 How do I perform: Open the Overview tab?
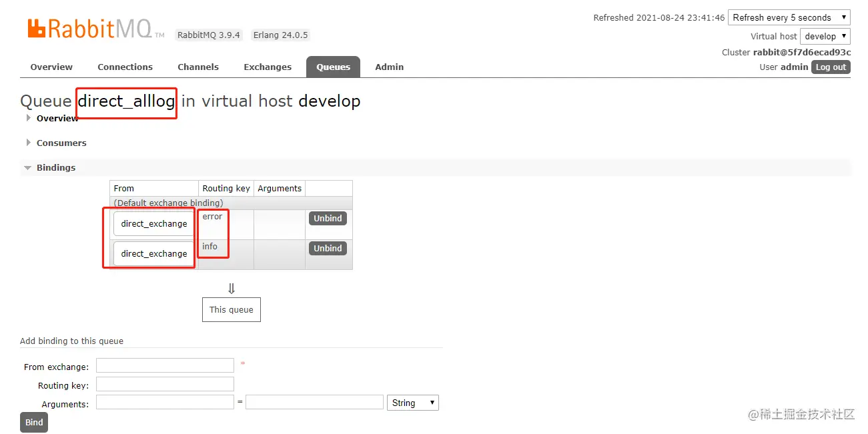(x=51, y=67)
